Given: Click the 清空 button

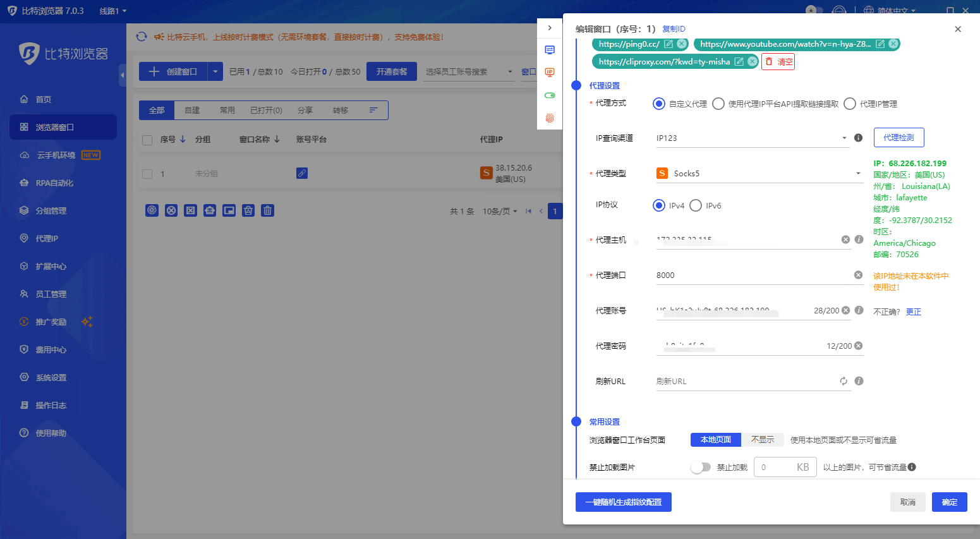Looking at the screenshot, I should 778,62.
